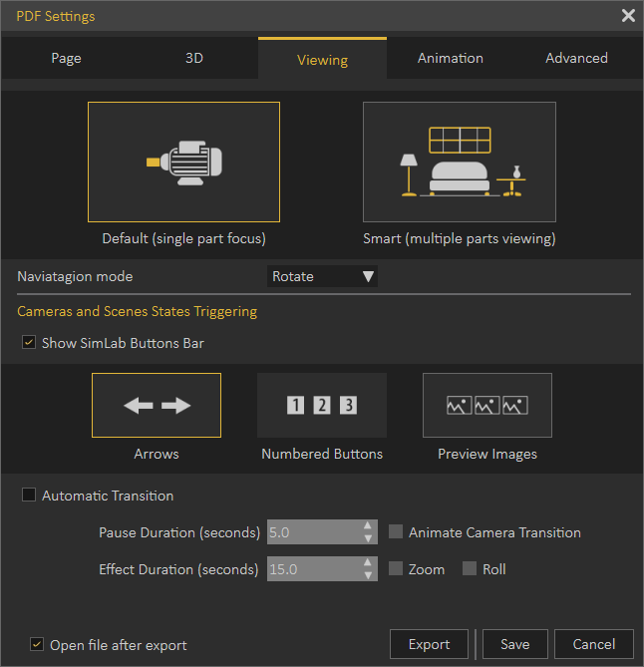Switch to the Animation tab
Image resolution: width=644 pixels, height=667 pixels.
[x=450, y=58]
